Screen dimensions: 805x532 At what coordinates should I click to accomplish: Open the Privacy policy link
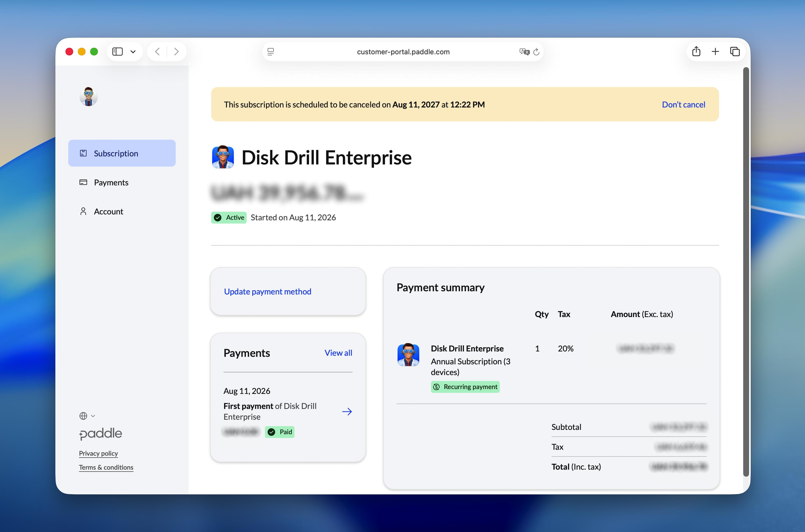point(98,454)
